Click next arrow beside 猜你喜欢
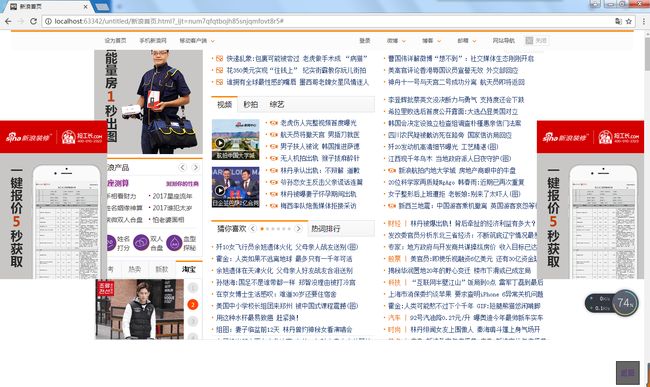 coord(298,229)
